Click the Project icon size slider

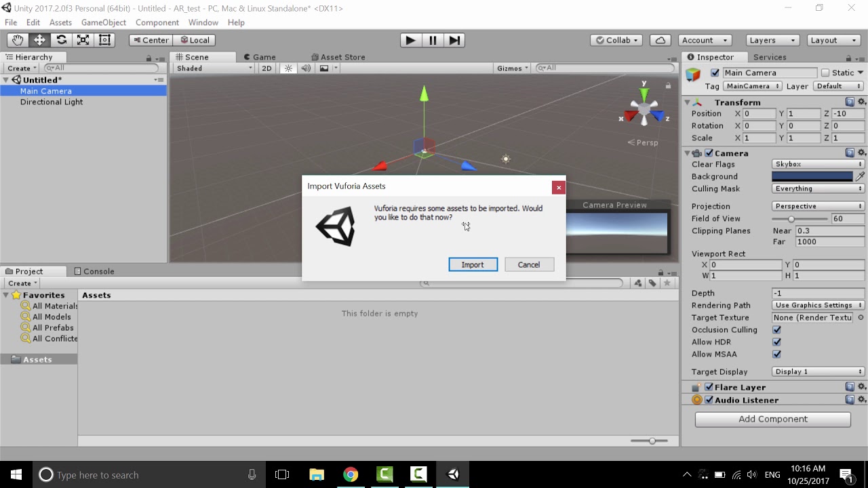point(648,441)
